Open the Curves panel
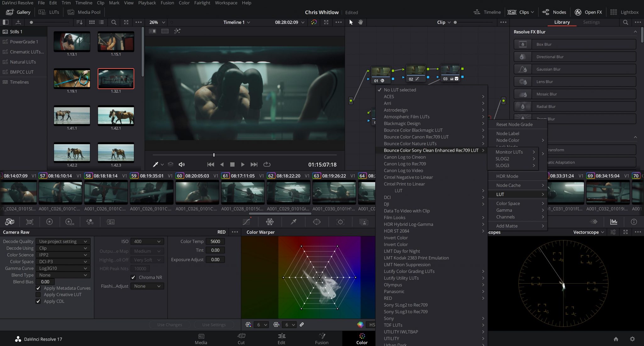This screenshot has height=346, width=644. pos(246,222)
